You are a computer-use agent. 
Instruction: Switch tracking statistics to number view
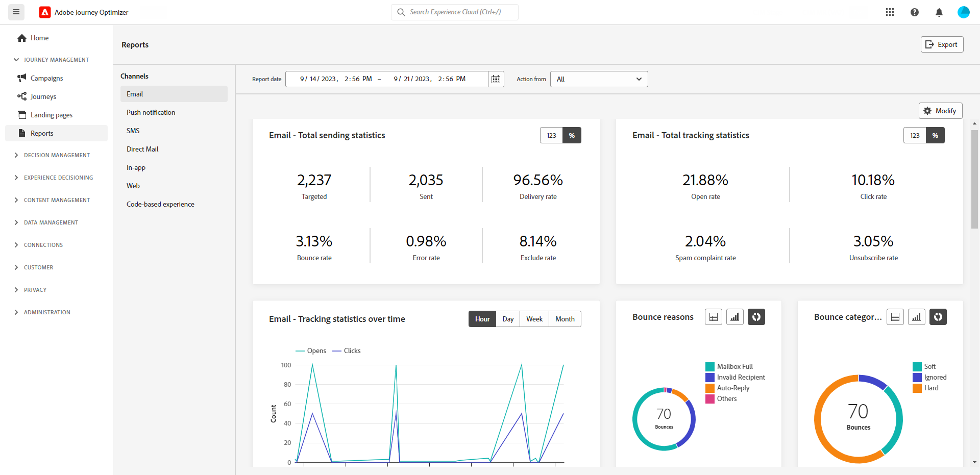coord(915,135)
